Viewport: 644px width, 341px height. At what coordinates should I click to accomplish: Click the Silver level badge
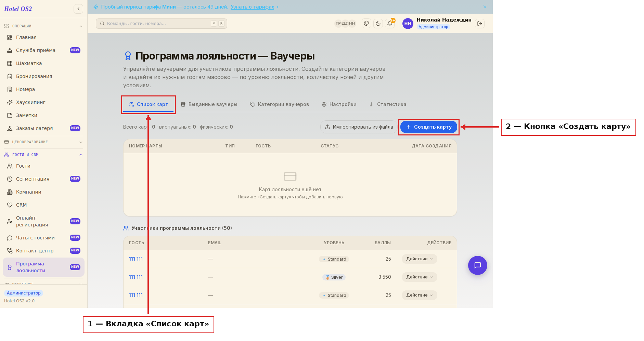click(x=334, y=277)
